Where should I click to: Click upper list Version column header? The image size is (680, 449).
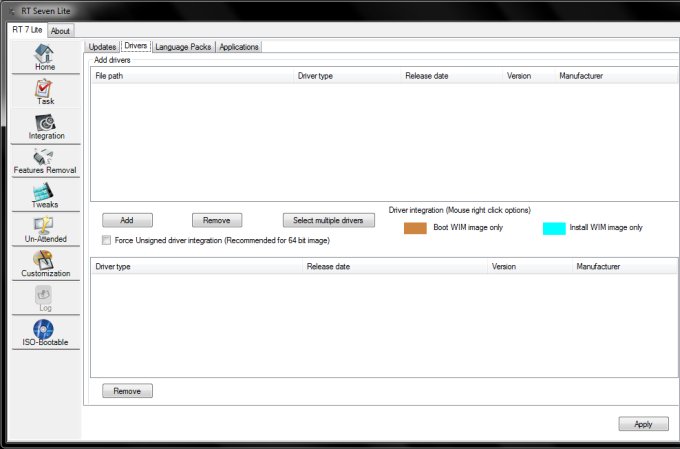529,76
